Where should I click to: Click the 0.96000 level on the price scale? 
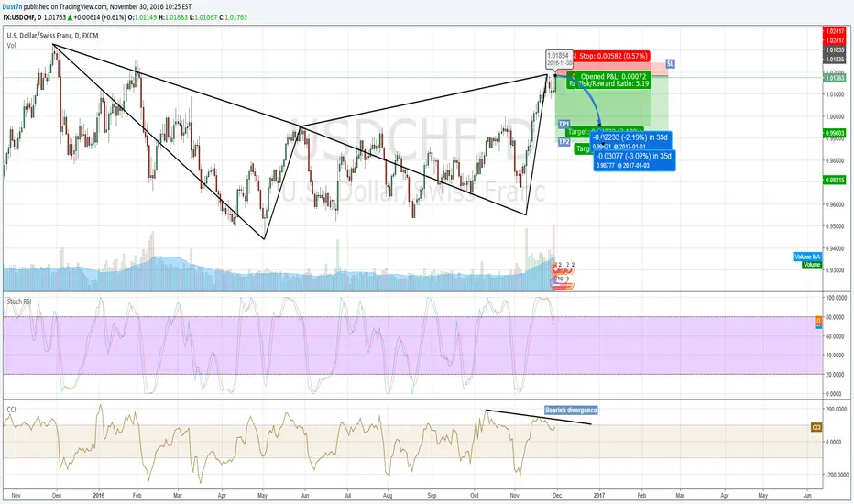[835, 205]
